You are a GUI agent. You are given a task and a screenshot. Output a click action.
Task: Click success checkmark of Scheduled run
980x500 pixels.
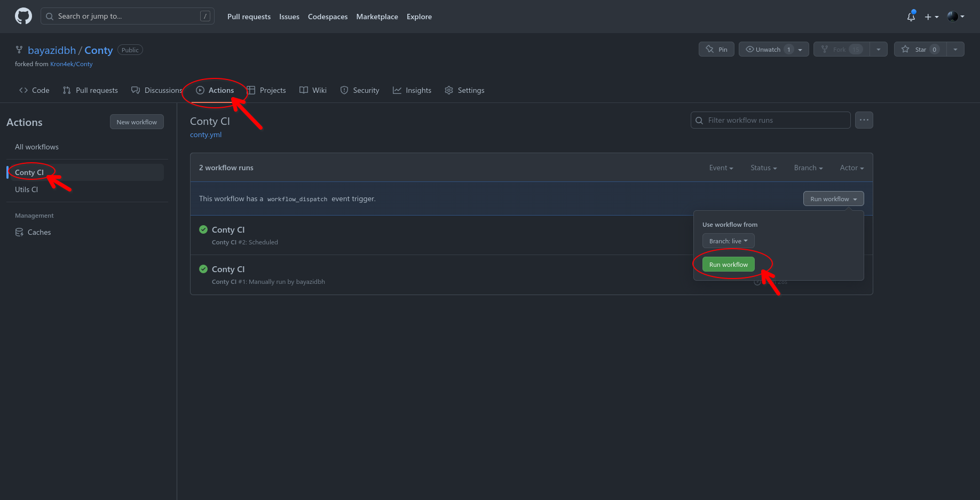pos(203,229)
